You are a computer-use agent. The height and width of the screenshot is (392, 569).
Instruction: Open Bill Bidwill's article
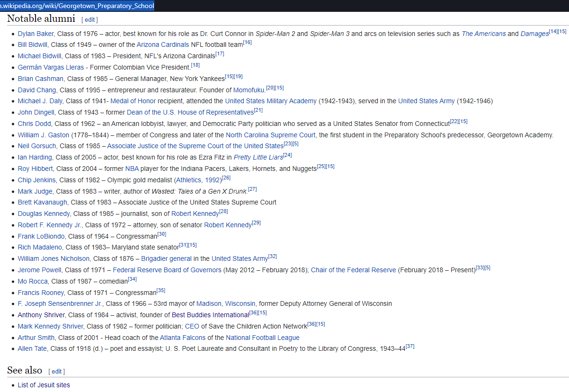33,45
